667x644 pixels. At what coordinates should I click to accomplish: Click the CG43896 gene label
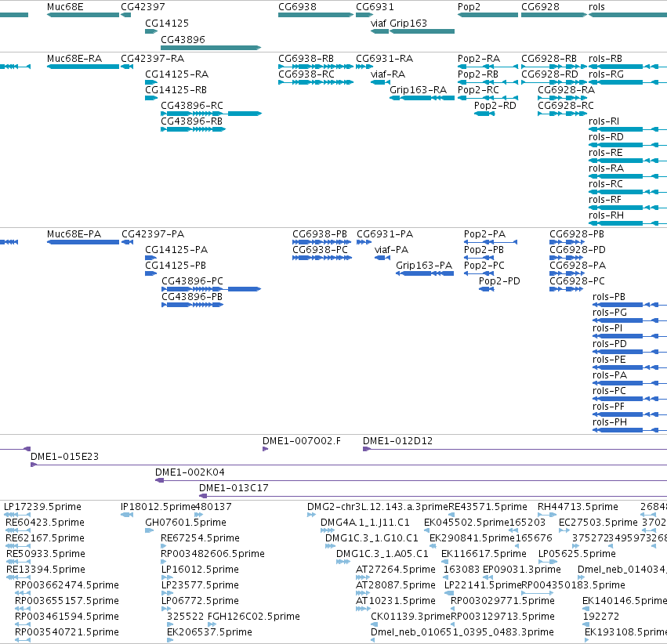(x=183, y=39)
